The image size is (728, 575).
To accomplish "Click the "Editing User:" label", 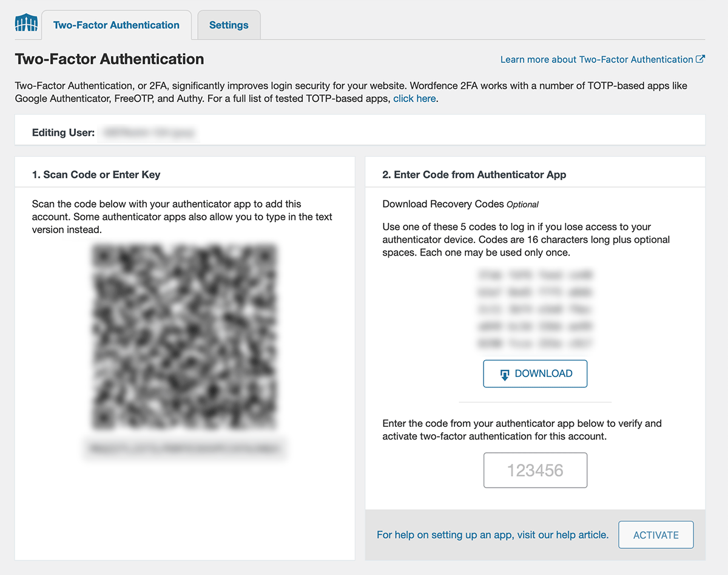I will click(63, 132).
